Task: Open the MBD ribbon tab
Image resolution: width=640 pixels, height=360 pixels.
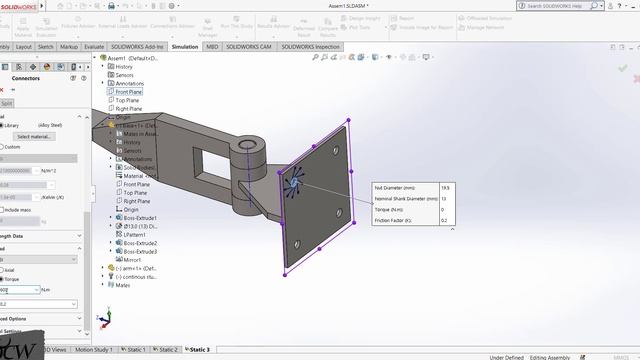Action: (212, 47)
